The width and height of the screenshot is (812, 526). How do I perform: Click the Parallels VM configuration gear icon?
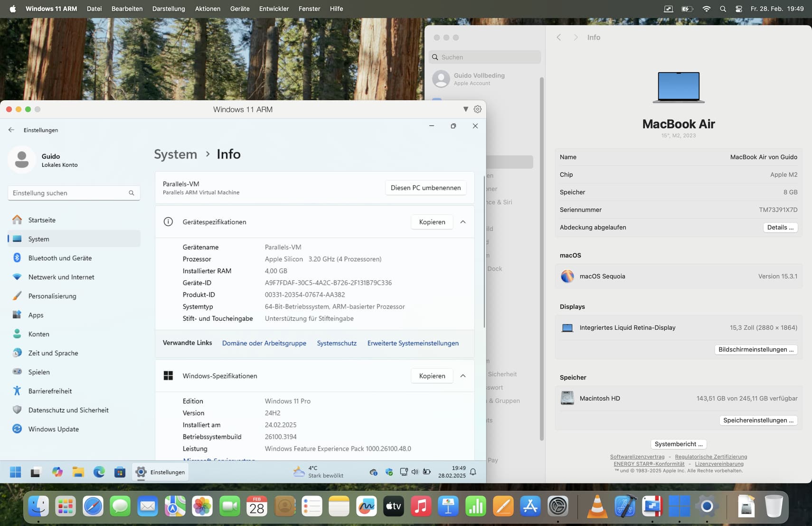[x=477, y=109]
